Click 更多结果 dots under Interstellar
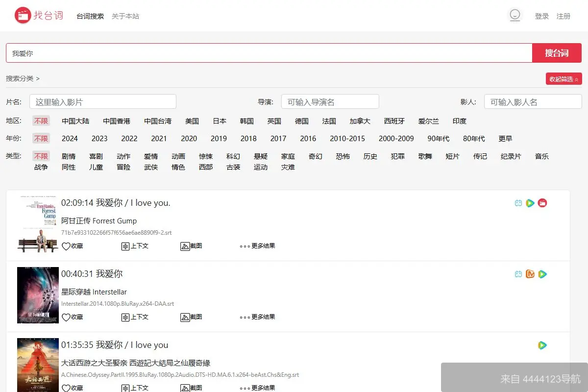 (x=245, y=318)
